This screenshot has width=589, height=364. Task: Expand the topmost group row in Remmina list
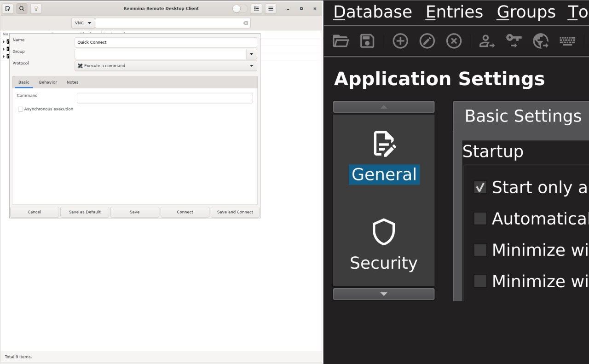[4, 41]
